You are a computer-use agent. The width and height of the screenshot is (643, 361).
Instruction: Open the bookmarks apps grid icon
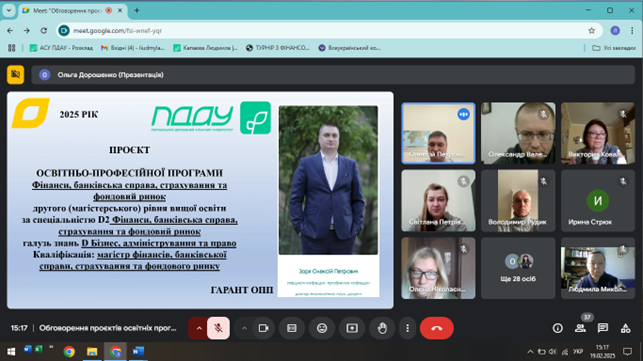[11, 48]
